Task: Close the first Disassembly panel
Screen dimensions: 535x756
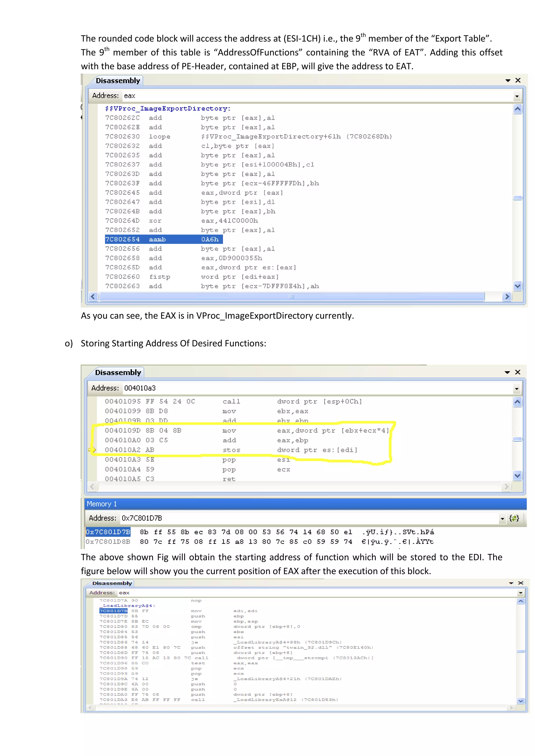Action: pyautogui.click(x=518, y=80)
